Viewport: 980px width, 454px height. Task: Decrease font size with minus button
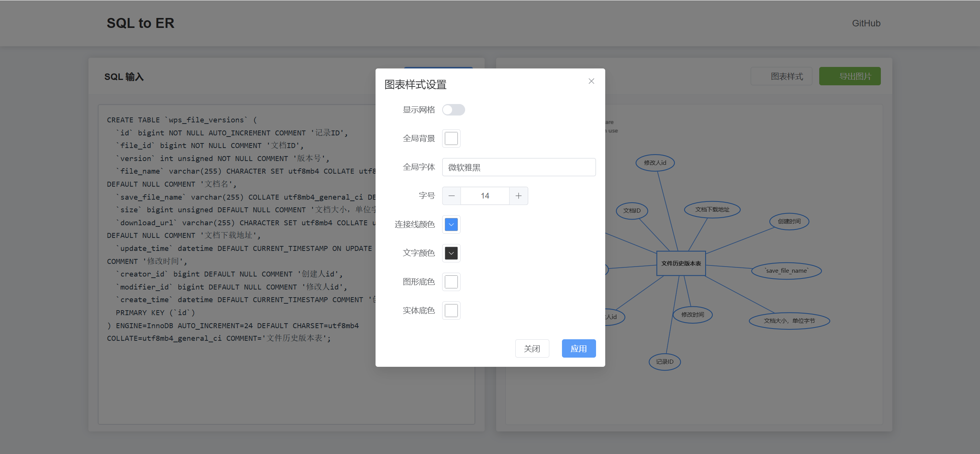pyautogui.click(x=451, y=196)
